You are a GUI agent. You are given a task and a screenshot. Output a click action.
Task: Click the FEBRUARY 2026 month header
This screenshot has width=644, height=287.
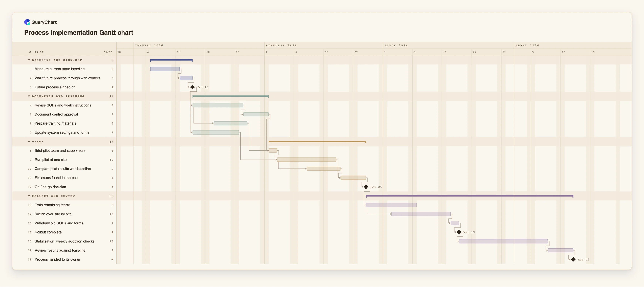pos(281,46)
